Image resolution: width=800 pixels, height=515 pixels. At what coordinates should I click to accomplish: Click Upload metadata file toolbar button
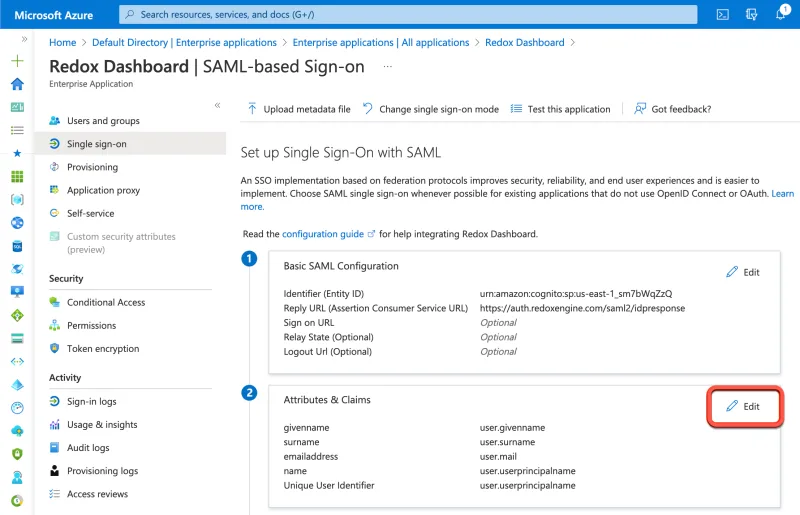tap(299, 109)
